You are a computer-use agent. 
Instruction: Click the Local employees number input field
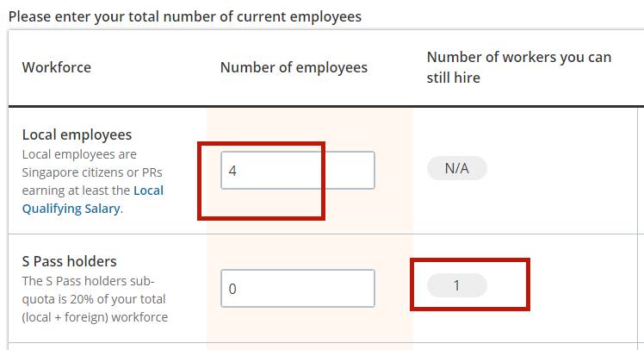297,170
